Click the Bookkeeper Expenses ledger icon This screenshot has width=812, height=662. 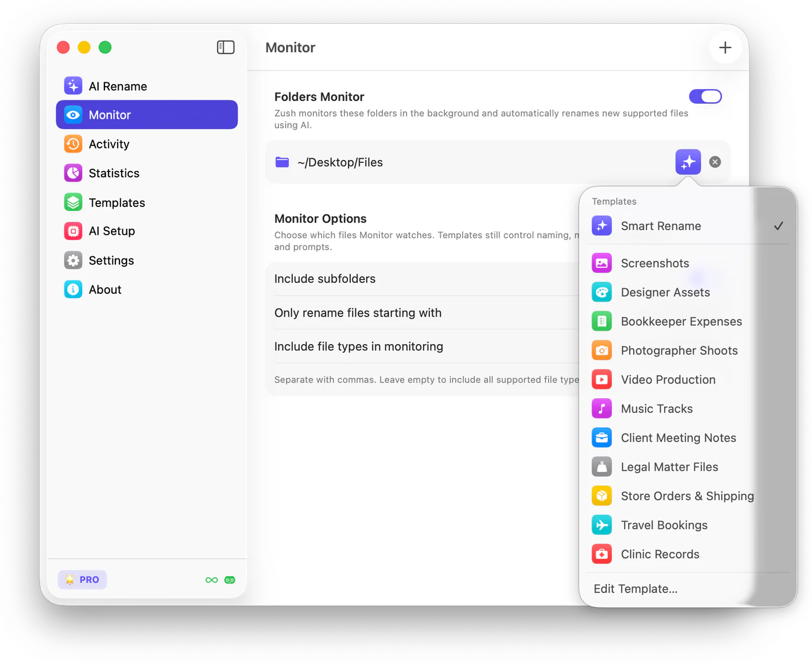pyautogui.click(x=601, y=321)
